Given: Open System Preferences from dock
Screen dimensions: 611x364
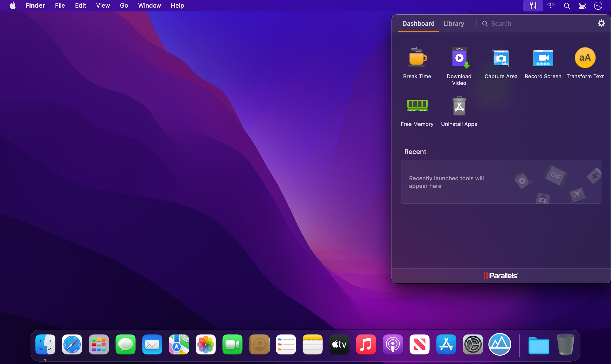Looking at the screenshot, I should pos(472,345).
